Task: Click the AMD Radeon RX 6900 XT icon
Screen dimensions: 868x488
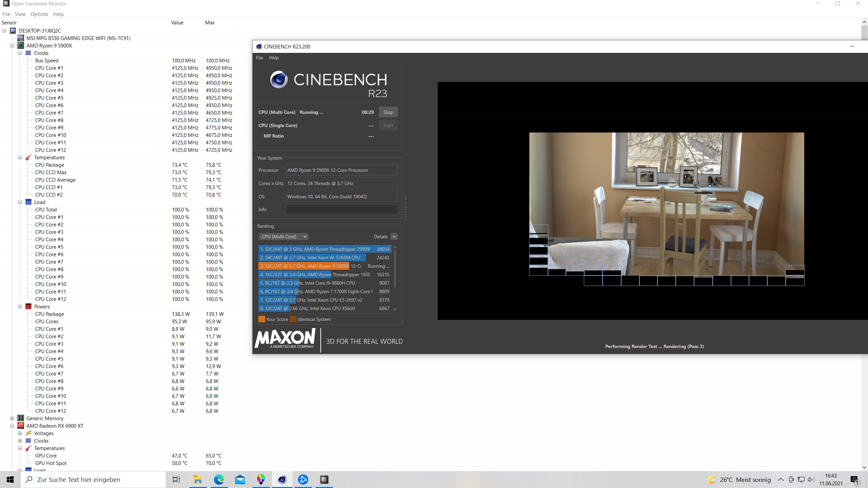Action: 21,426
